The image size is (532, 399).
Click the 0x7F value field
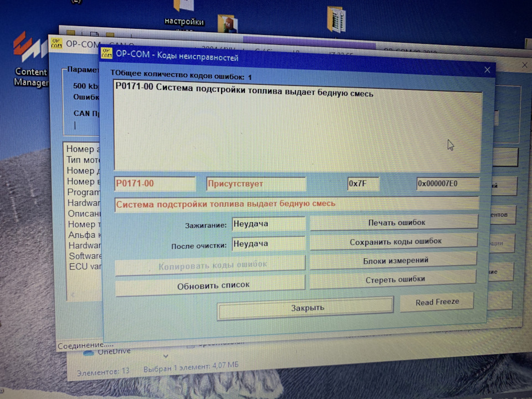(x=363, y=184)
